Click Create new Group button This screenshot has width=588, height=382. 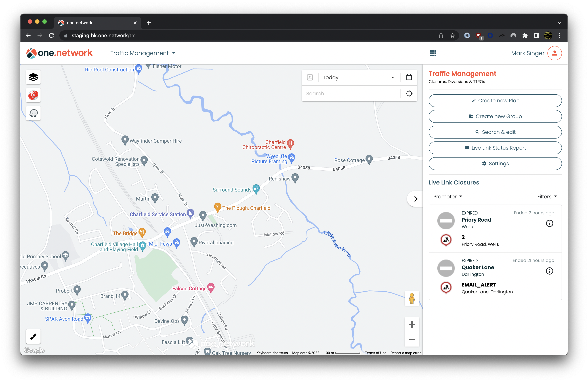495,116
